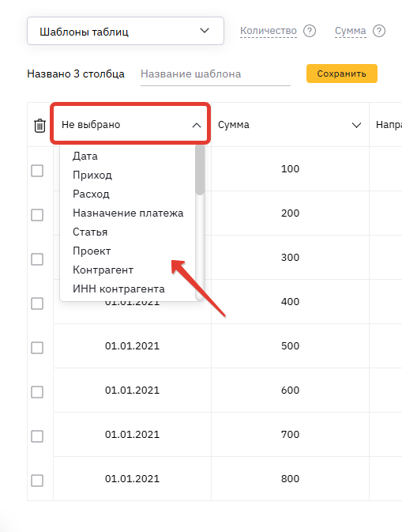Choose ИНН контрагента option

[118, 289]
